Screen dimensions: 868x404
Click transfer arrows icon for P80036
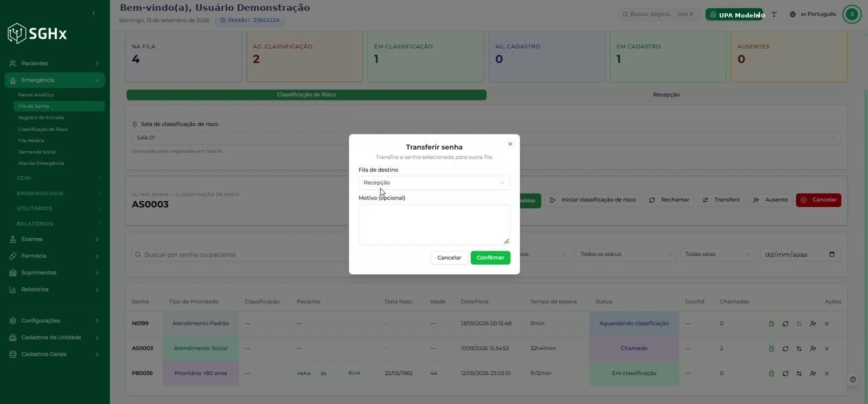click(799, 373)
